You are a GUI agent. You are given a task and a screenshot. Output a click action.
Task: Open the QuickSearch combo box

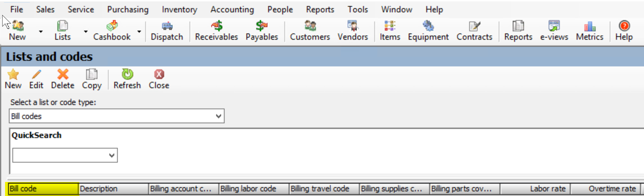coord(112,155)
